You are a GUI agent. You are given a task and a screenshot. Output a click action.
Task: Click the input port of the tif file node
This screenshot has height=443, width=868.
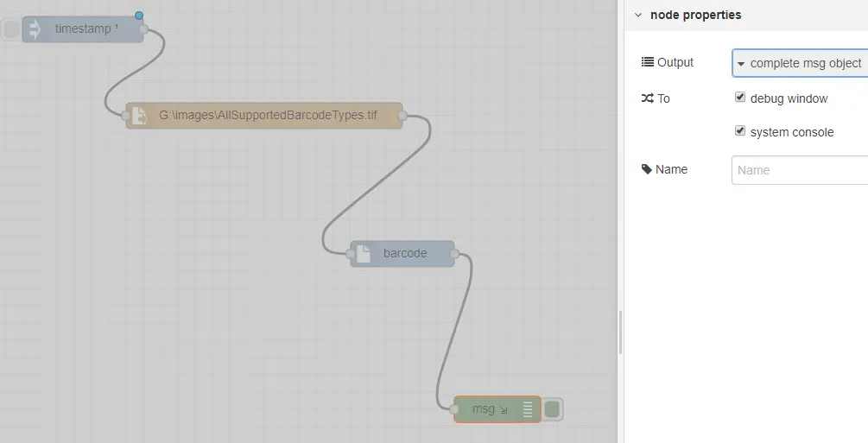coord(126,116)
